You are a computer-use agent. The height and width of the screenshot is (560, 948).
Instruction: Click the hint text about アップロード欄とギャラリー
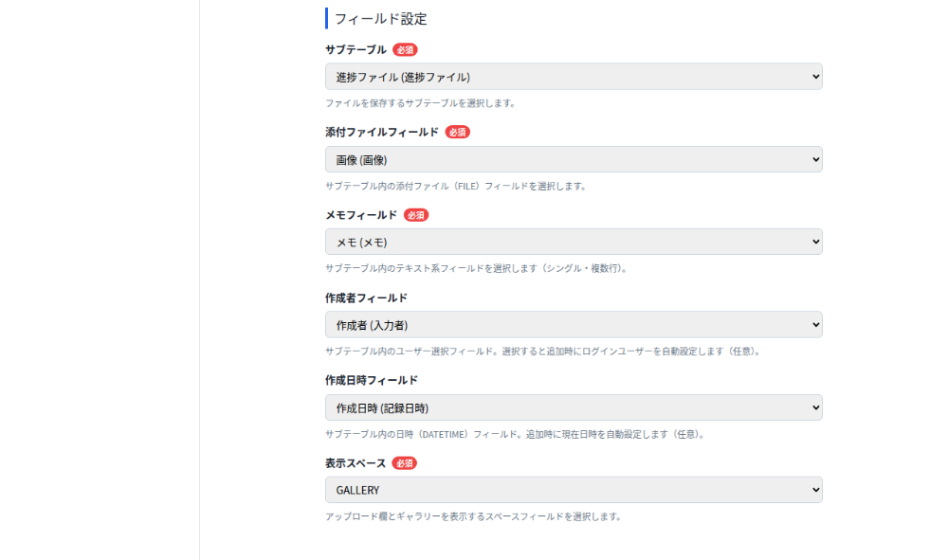(x=475, y=516)
